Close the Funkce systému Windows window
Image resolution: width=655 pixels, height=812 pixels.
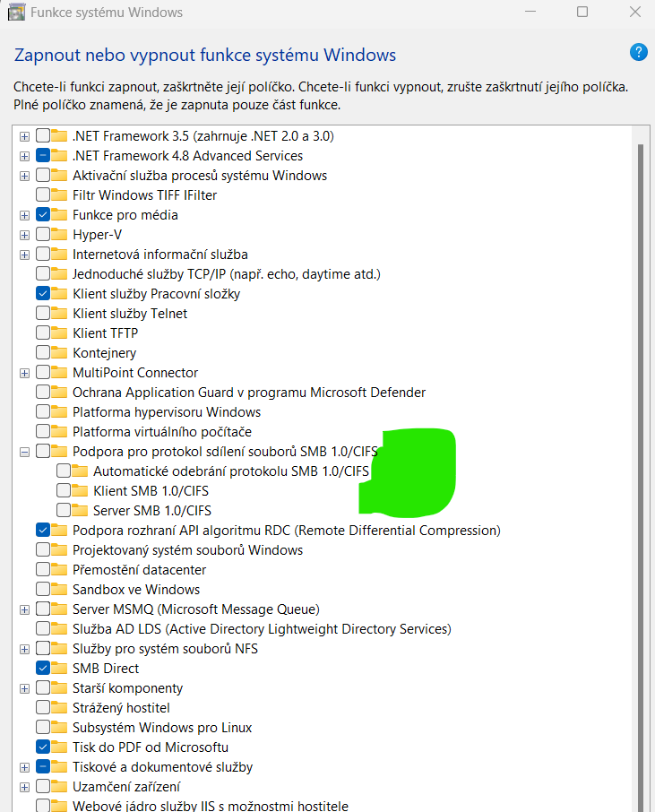(x=635, y=12)
